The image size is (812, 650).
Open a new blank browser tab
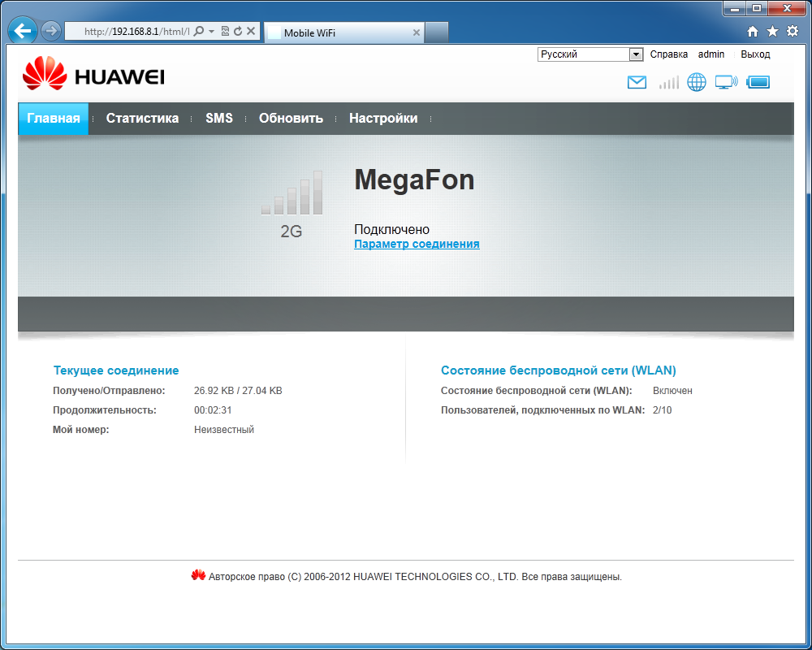tap(436, 32)
